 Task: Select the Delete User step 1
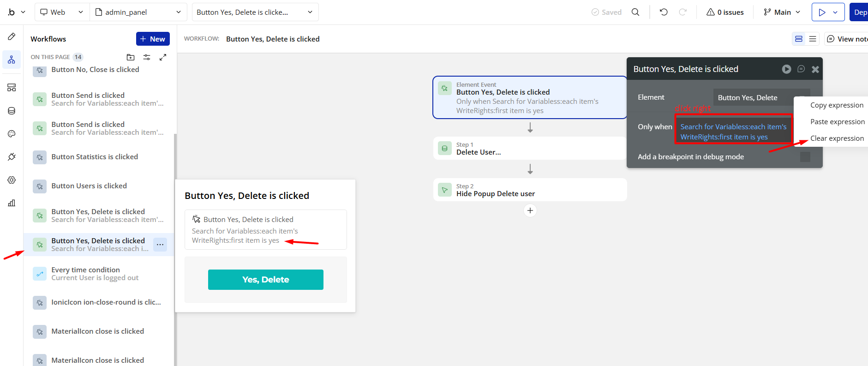tap(530, 149)
